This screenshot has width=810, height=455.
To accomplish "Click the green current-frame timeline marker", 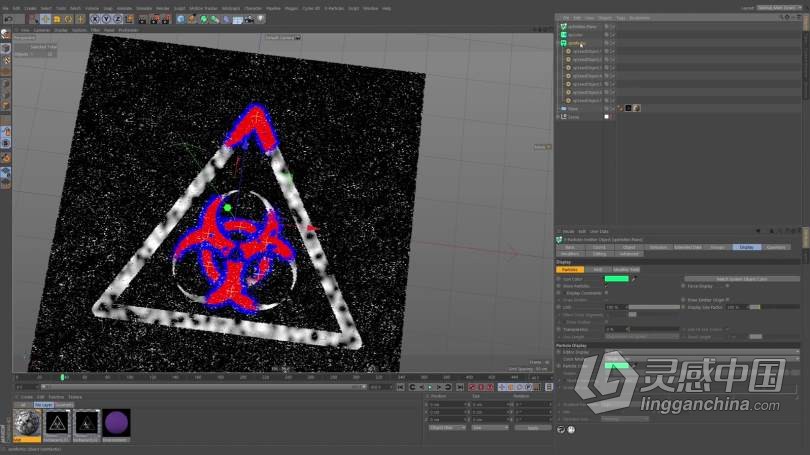I will (63, 378).
